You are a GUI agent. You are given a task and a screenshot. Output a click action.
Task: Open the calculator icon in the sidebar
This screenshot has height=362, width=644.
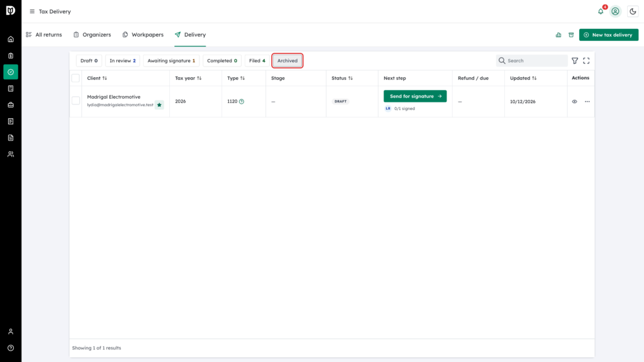11,89
